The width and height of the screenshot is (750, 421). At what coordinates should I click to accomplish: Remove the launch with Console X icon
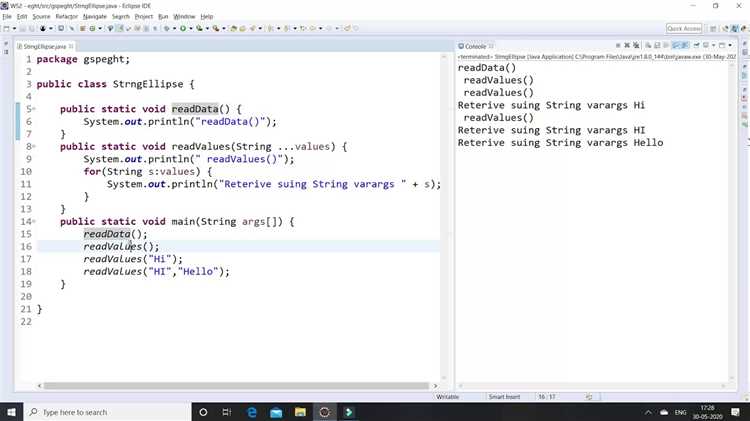(x=627, y=45)
